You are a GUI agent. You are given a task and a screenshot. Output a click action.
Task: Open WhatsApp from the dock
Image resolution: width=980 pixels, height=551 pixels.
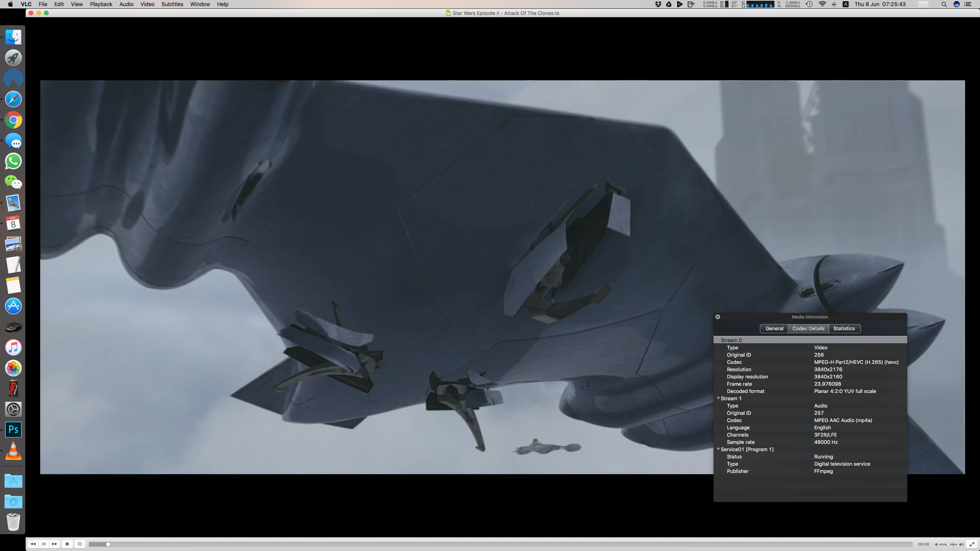click(x=13, y=161)
